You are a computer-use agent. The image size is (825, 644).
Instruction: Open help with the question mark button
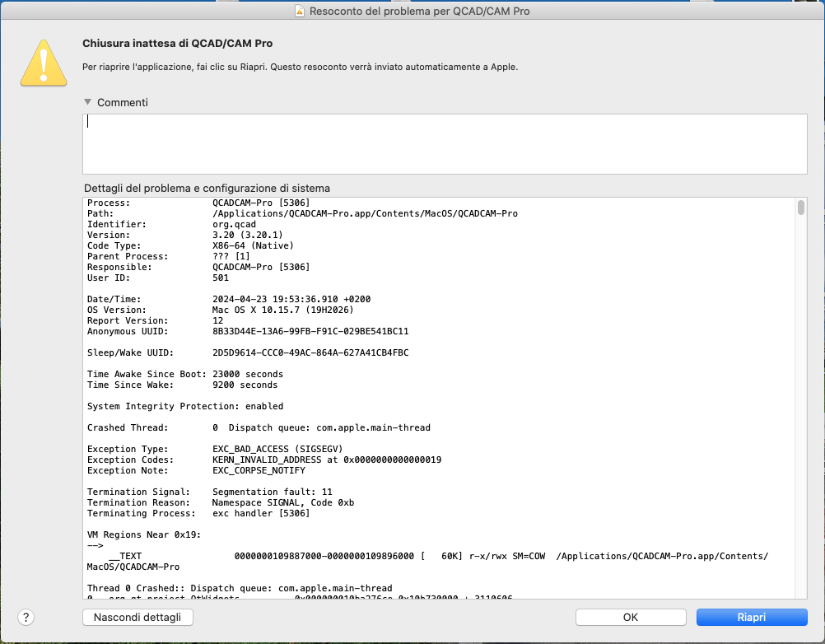click(x=26, y=617)
